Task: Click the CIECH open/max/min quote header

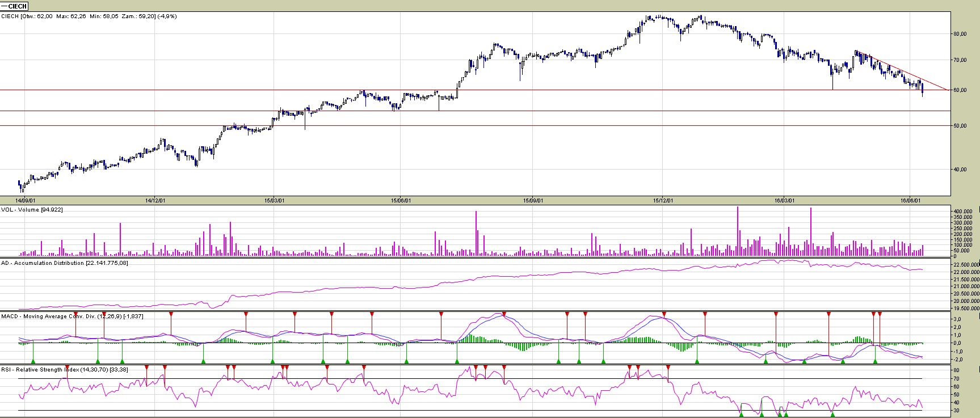Action: tap(89, 16)
